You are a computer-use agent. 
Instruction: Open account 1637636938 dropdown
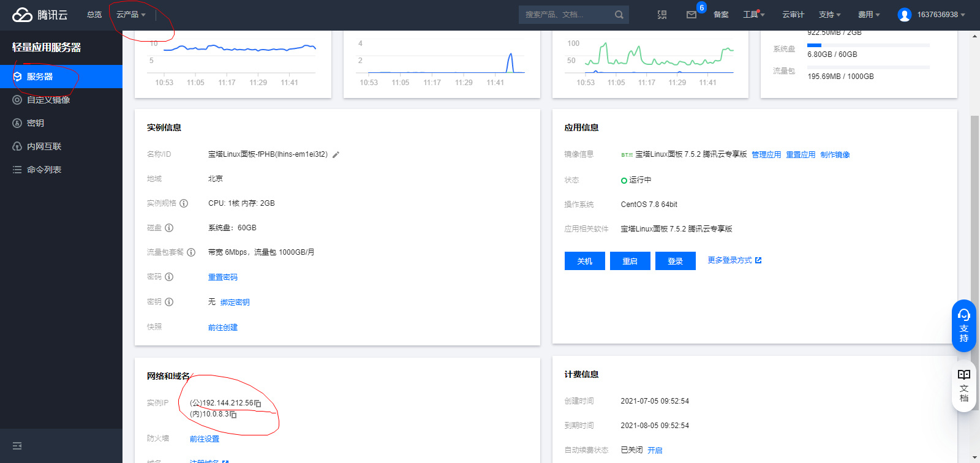(x=941, y=15)
